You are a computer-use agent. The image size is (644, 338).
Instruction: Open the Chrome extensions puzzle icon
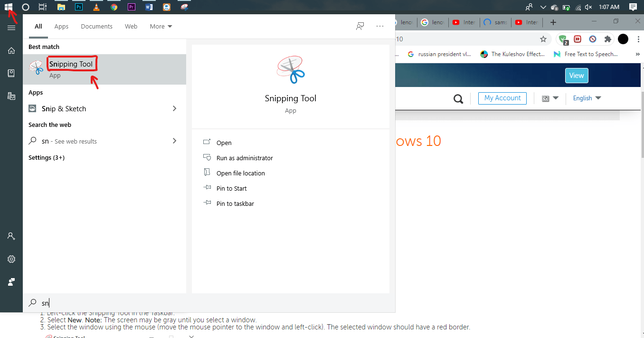(607, 39)
